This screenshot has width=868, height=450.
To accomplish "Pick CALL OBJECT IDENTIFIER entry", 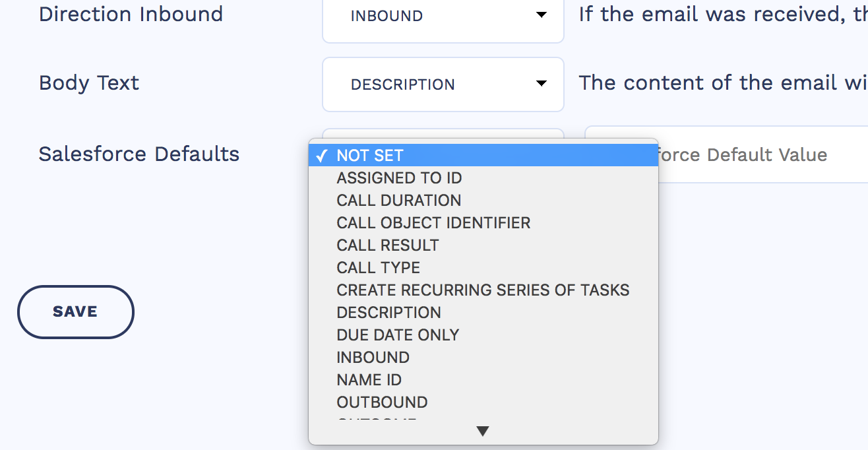I will tap(433, 223).
